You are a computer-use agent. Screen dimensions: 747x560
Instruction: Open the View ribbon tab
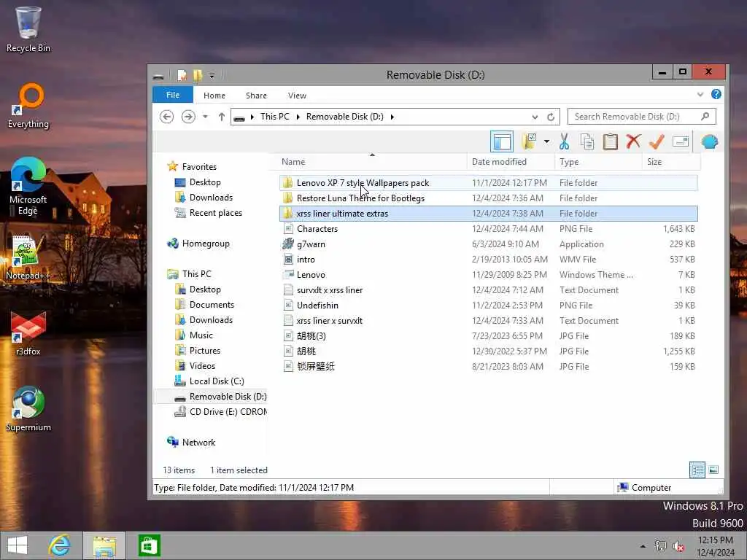point(297,96)
